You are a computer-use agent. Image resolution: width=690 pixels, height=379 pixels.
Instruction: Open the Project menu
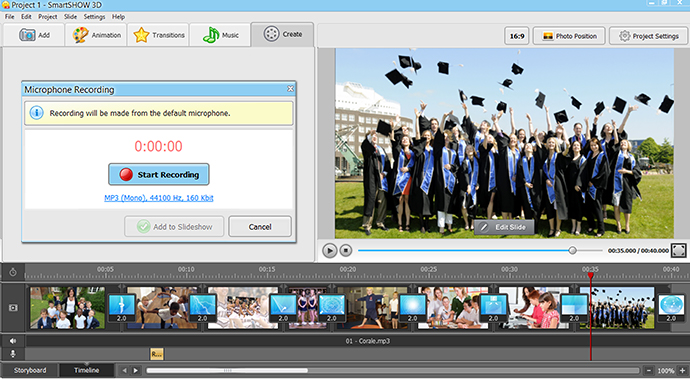pos(48,17)
